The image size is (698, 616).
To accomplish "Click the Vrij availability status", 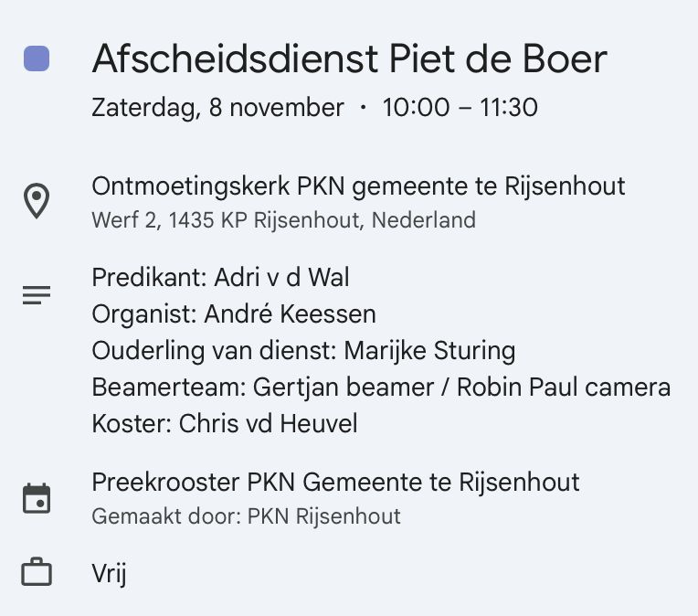I will tap(109, 574).
